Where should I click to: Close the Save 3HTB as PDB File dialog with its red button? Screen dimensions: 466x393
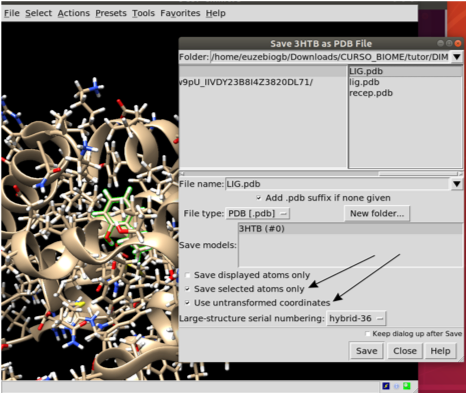(458, 43)
